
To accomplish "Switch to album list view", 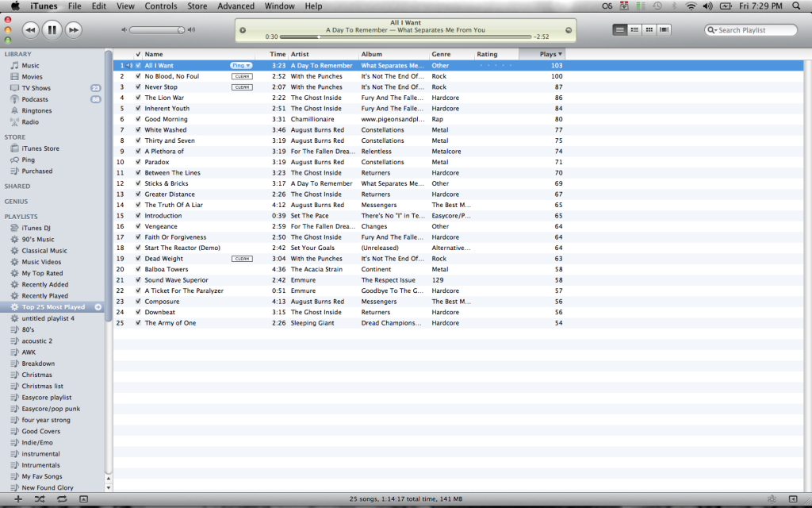I will [x=634, y=30].
